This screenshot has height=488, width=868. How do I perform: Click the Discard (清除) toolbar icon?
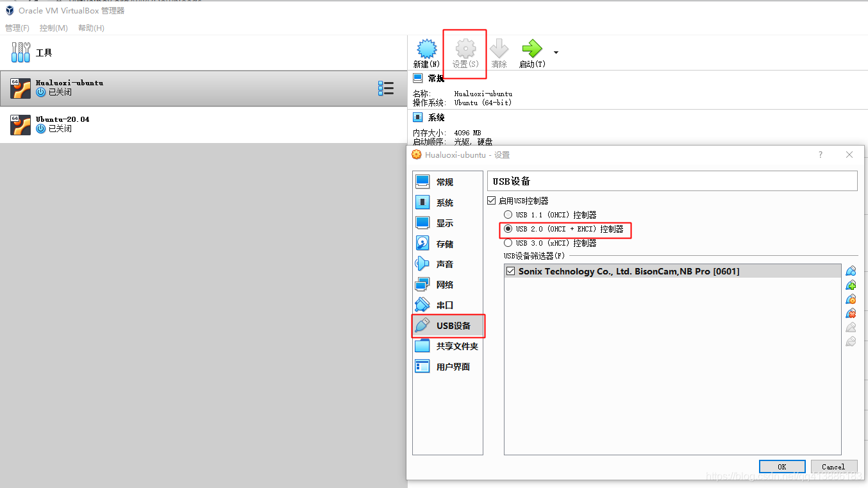click(499, 53)
